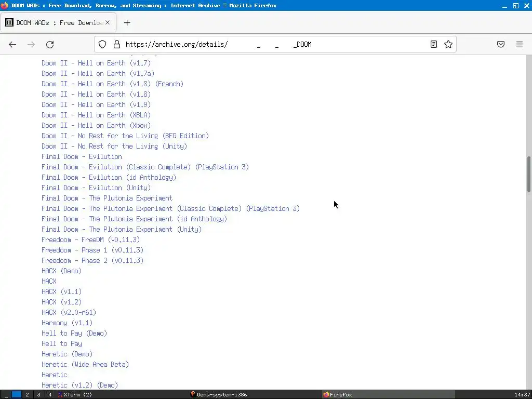
Task: Open Freedoom - Phase 1 (v0.11.3) link
Action: 92,250
